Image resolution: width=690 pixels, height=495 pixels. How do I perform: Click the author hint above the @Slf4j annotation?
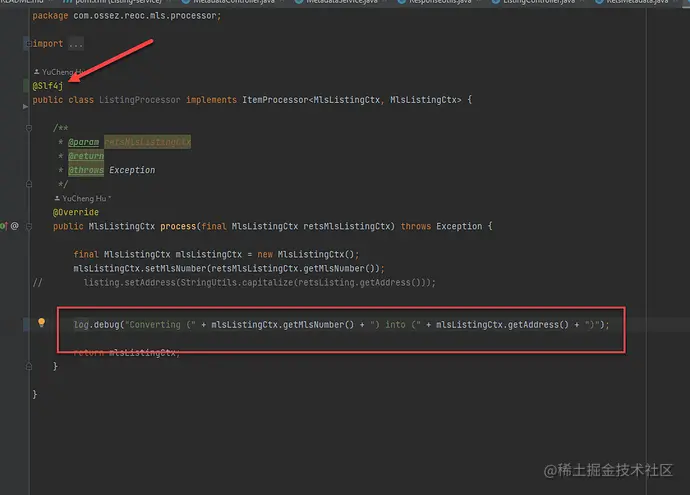click(59, 72)
